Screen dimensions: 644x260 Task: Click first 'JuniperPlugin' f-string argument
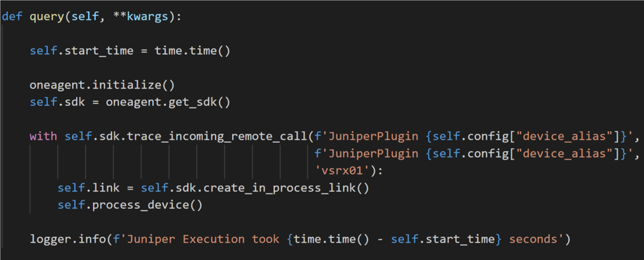(474, 136)
